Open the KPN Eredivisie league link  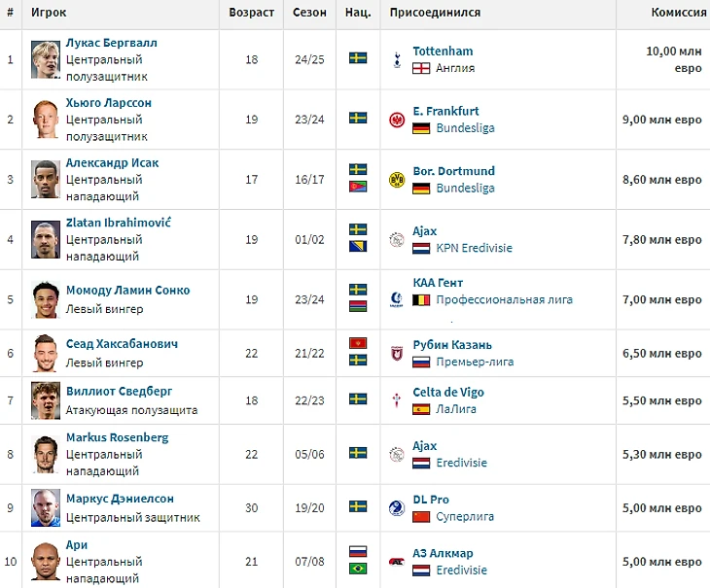[x=475, y=248]
